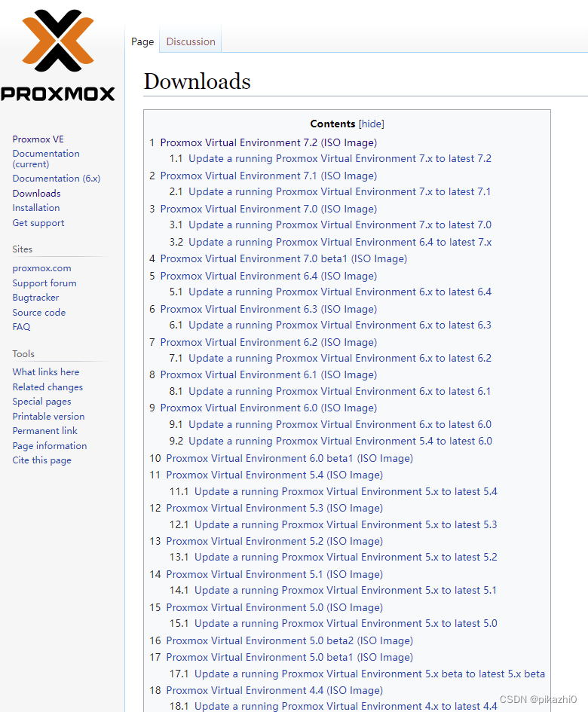This screenshot has height=712, width=588.
Task: Open Special pages link
Action: (x=41, y=402)
